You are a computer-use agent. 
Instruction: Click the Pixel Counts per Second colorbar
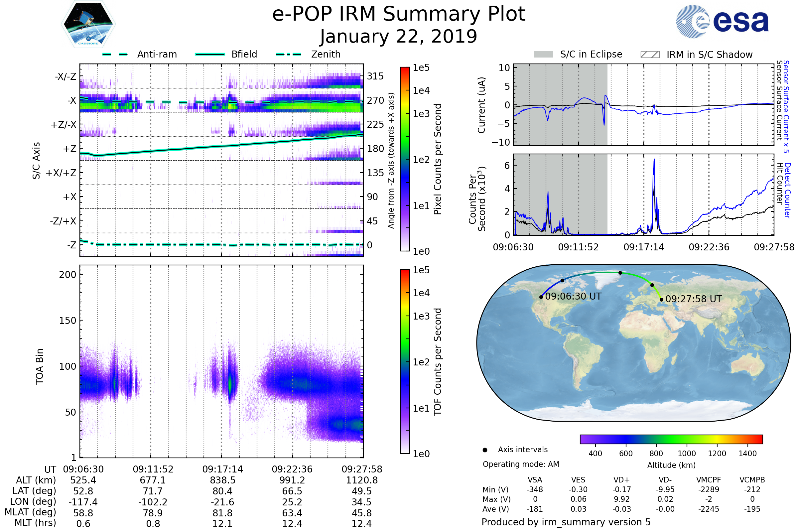[405, 159]
